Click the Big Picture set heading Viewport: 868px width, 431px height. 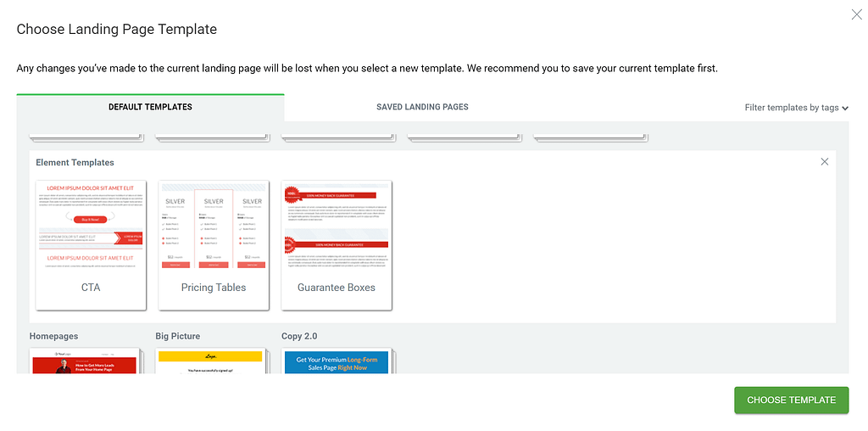178,337
